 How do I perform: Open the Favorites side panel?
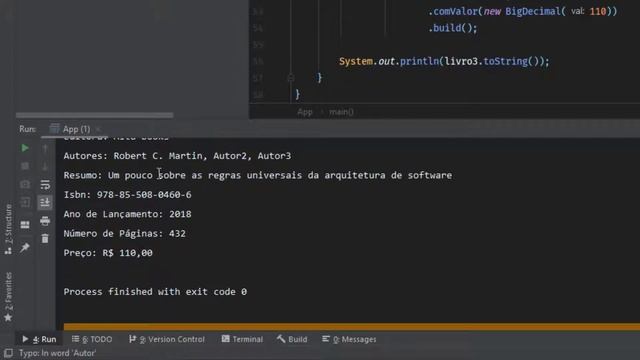[8, 297]
